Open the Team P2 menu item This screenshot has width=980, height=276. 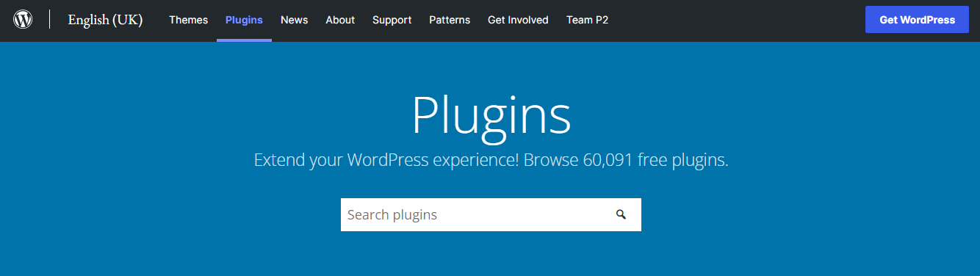click(587, 20)
